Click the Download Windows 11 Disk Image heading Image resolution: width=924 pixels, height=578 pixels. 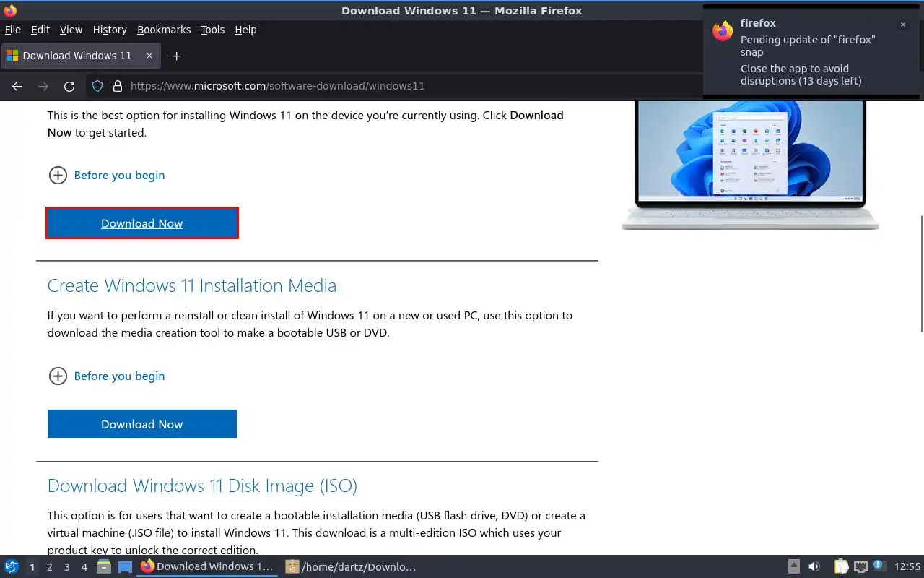pyautogui.click(x=202, y=486)
